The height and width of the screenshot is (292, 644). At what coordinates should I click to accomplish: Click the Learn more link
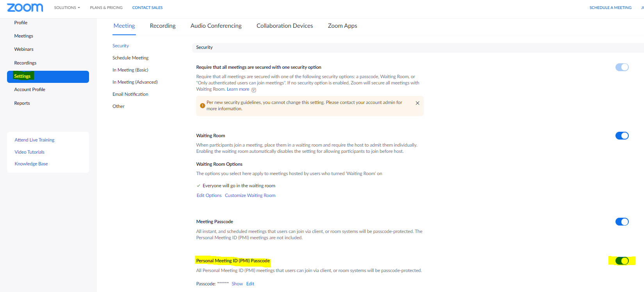pos(238,89)
